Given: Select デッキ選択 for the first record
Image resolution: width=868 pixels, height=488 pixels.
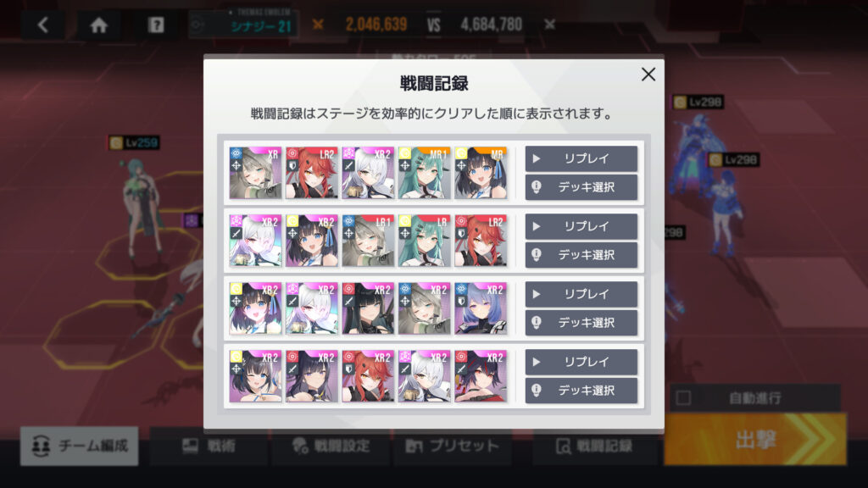Looking at the screenshot, I should pos(581,187).
